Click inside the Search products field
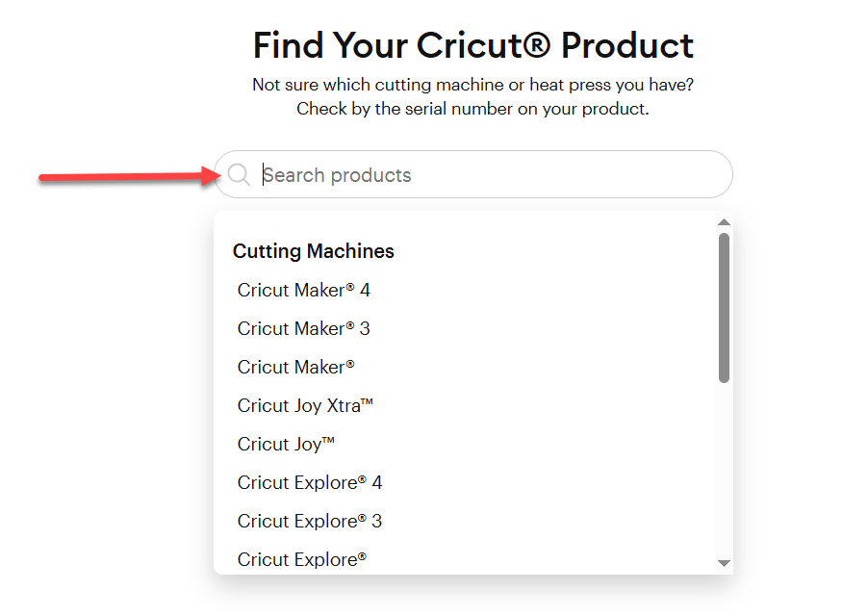842x616 pixels. click(x=433, y=174)
